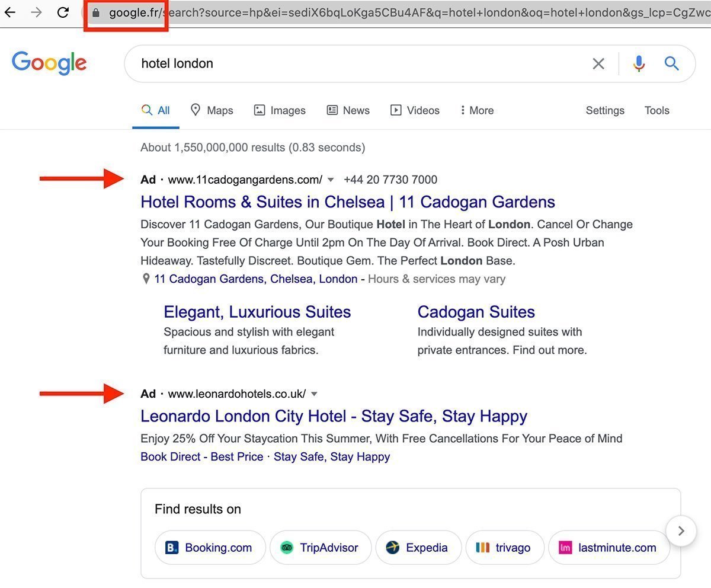711x588 pixels.
Task: Click the Google logo
Action: (x=49, y=63)
